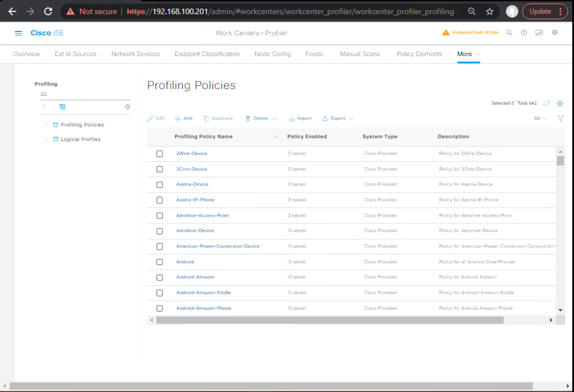
Task: Tick the Aerohive-Access-Point checkbox
Action: (x=160, y=215)
